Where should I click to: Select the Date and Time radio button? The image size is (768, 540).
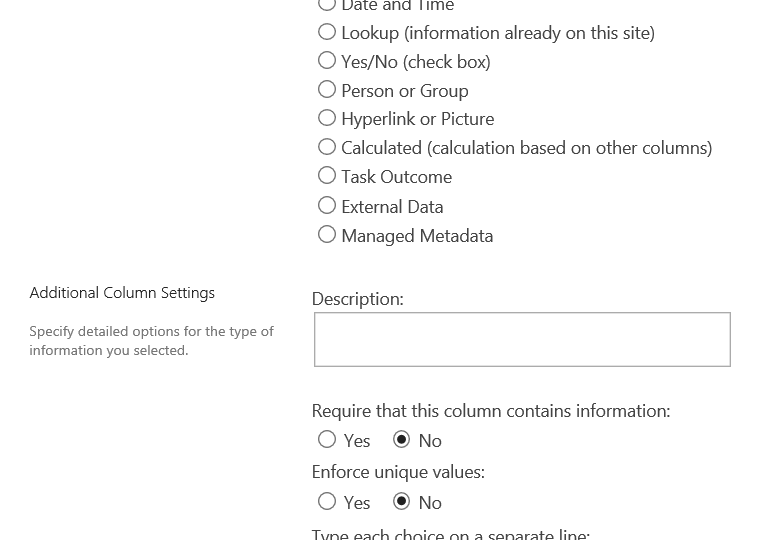327,5
